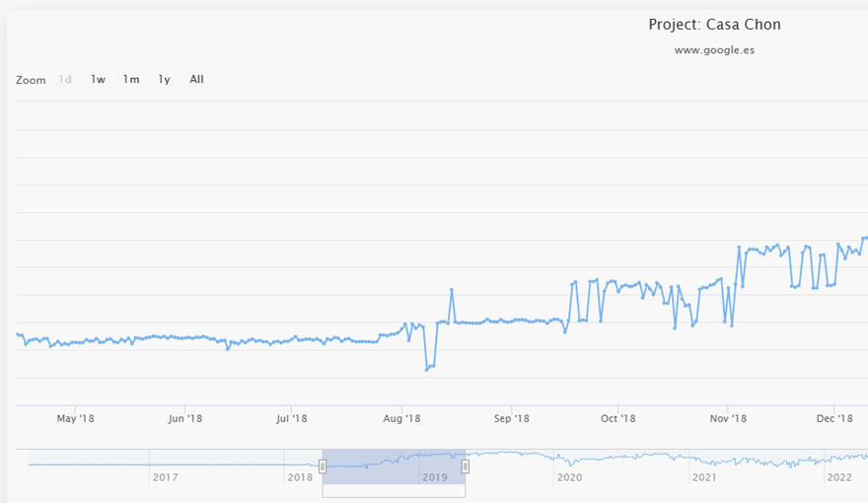Show All data in zoom selector
Image resolution: width=868 pixels, height=503 pixels.
point(196,80)
